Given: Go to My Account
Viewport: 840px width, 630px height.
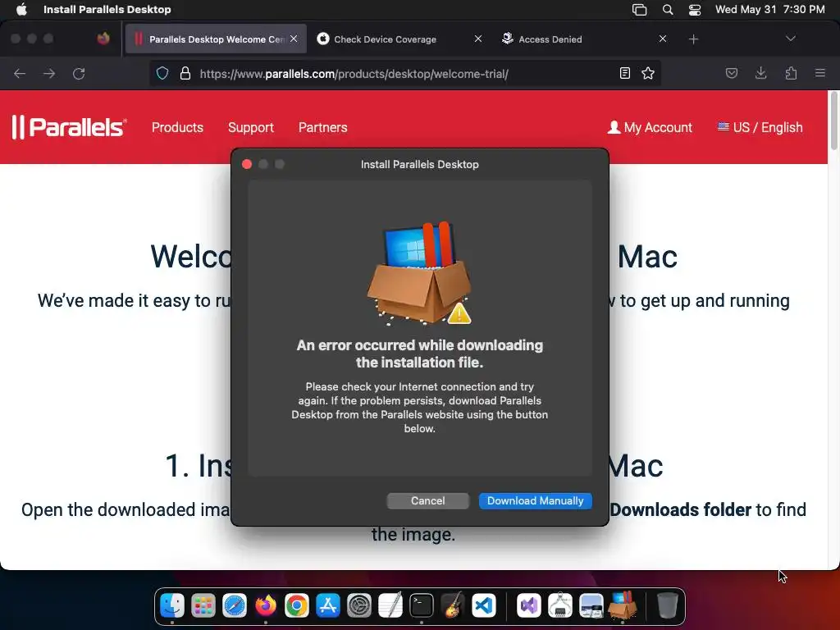Looking at the screenshot, I should pos(650,127).
